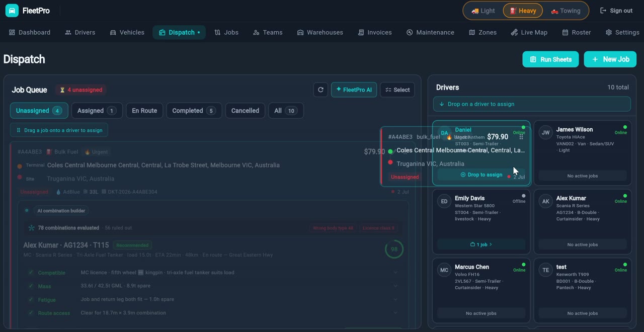Expand the Route access check row
The height and width of the screenshot is (332, 644).
(x=213, y=313)
